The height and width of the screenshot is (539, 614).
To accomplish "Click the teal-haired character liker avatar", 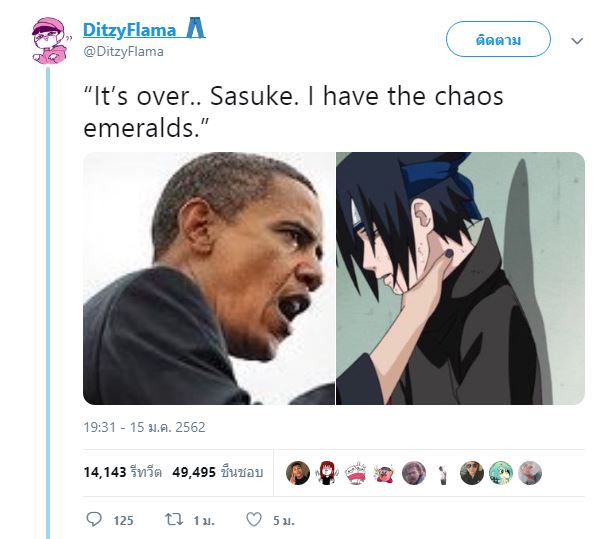I will [501, 473].
